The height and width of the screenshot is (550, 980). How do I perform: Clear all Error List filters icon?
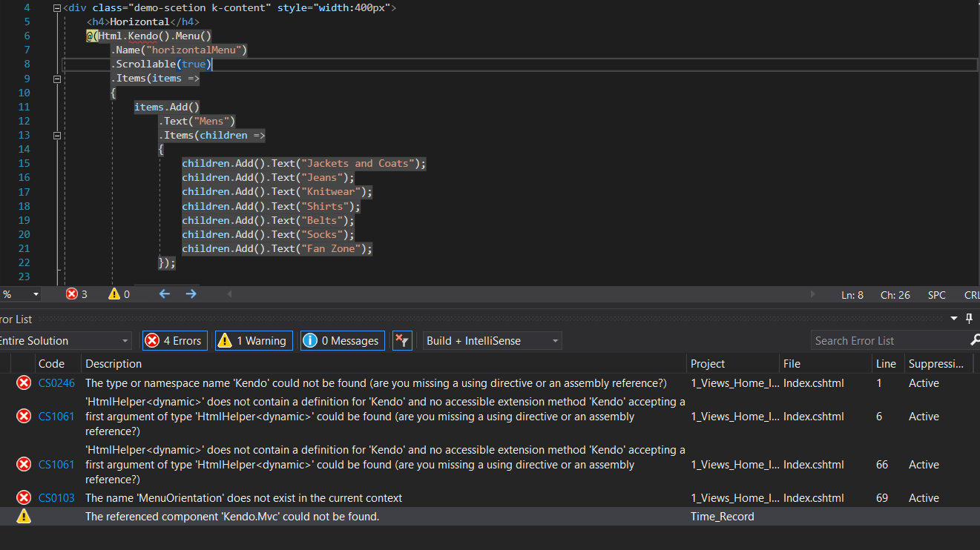(x=401, y=341)
